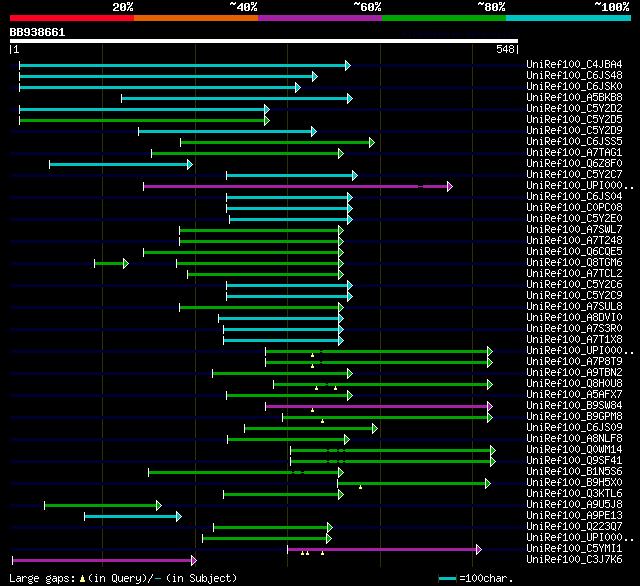Screen dimensions: 640x586
Task: Click the UniRef100_Q8TGM6 text label
Action: coord(574,263)
